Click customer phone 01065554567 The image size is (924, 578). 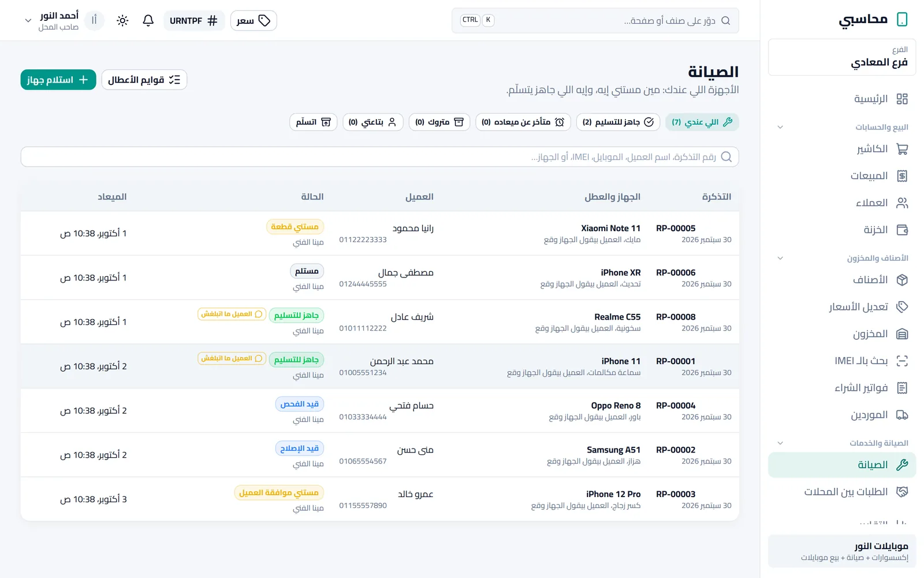point(363,461)
